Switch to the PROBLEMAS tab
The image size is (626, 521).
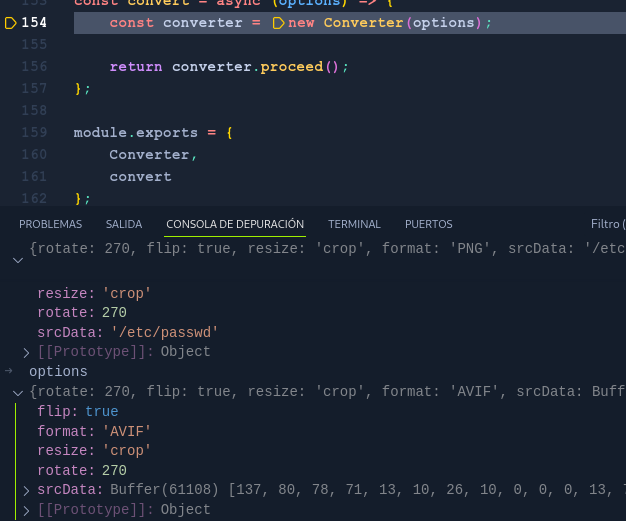coord(50,224)
